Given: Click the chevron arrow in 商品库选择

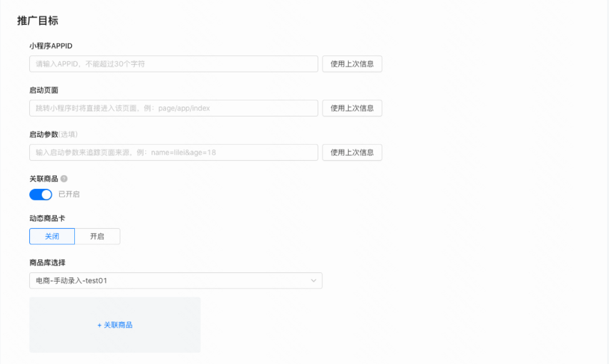Looking at the screenshot, I should click(313, 281).
